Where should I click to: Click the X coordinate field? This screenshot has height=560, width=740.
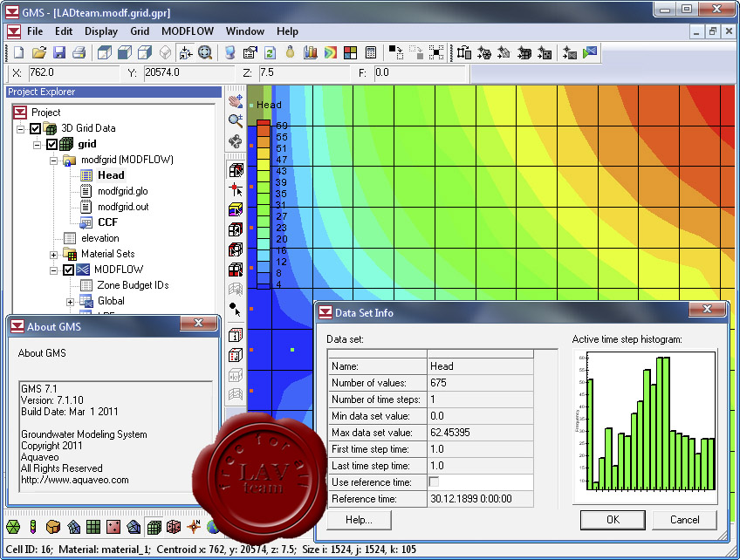tap(73, 73)
